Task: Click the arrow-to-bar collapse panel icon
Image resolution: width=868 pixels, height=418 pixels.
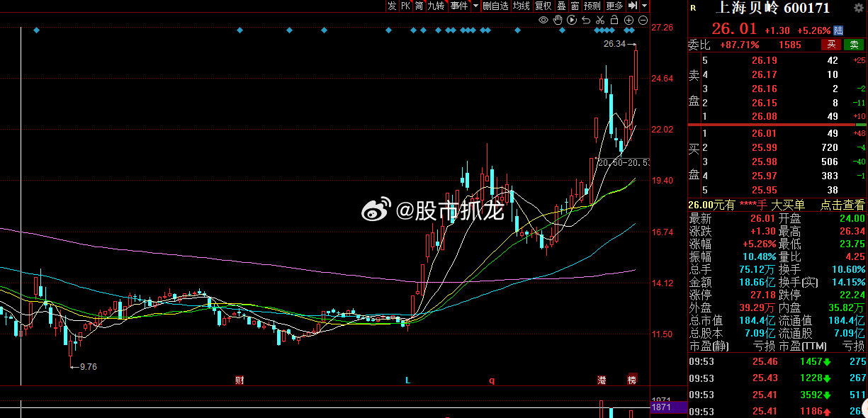Action: tap(633, 6)
